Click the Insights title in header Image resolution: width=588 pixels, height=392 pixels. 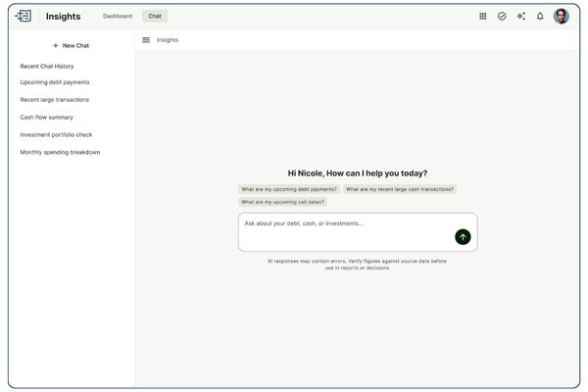tap(63, 16)
